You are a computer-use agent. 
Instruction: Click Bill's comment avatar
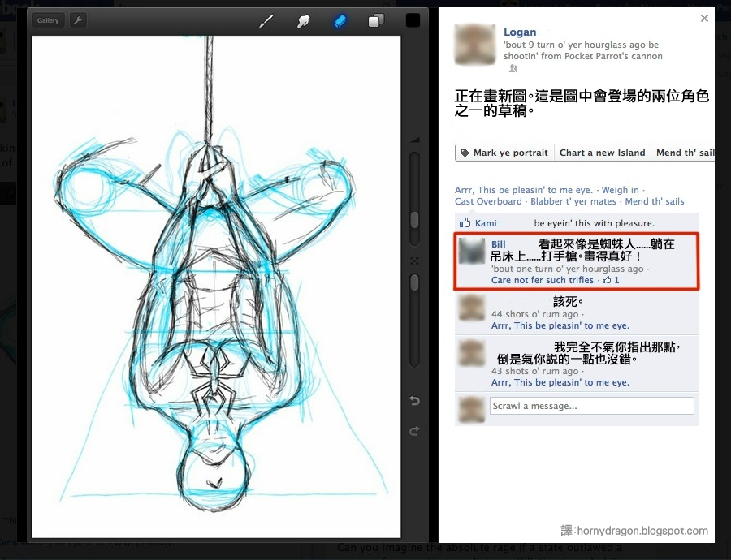pos(472,251)
